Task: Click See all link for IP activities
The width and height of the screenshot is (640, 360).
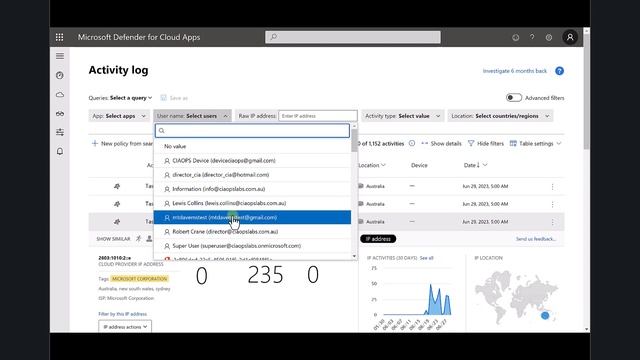Action: [x=427, y=258]
